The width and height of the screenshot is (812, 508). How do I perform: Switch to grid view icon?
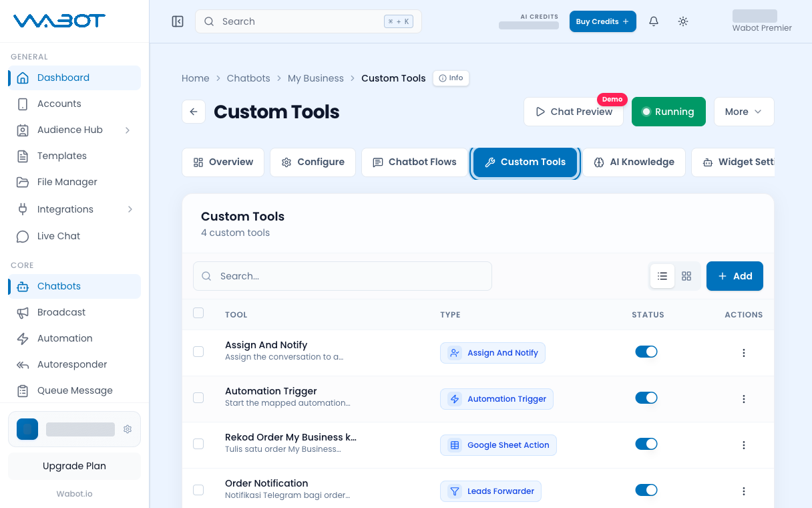686,276
